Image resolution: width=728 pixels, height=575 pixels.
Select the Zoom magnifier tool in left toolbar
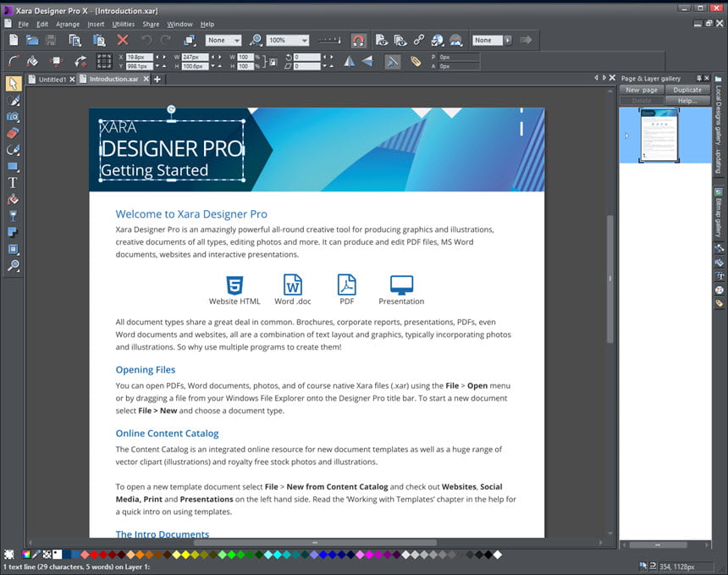click(x=13, y=266)
